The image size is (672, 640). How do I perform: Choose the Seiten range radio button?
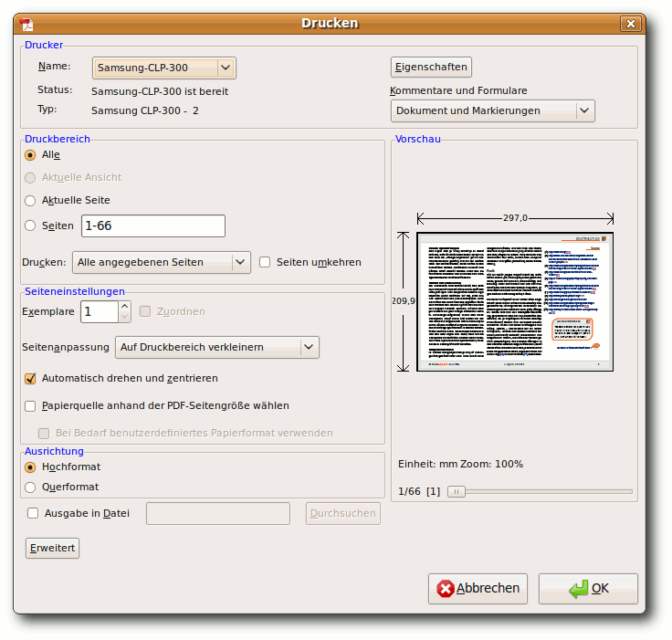(30, 226)
